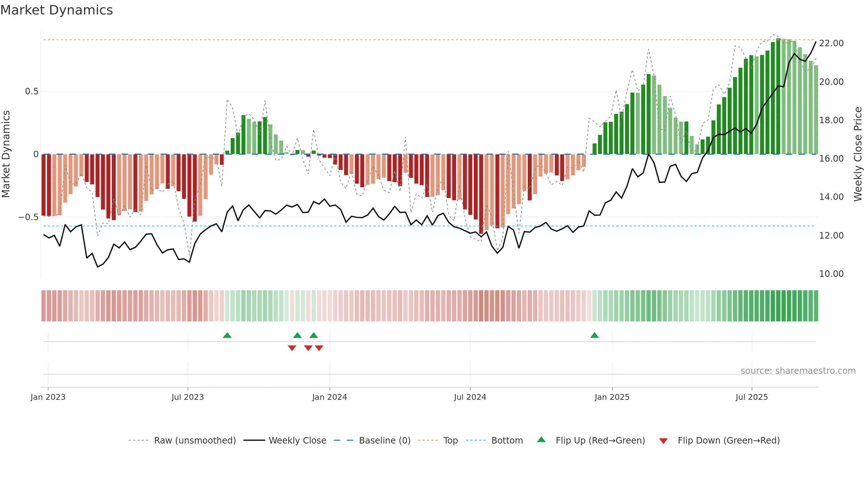
Task: Toggle the Weekly Close legend entry
Action: point(285,440)
